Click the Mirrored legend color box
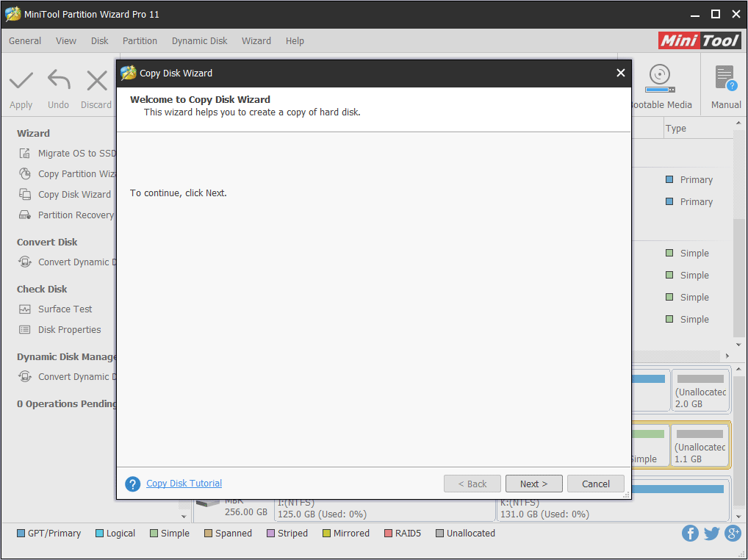 (x=326, y=534)
